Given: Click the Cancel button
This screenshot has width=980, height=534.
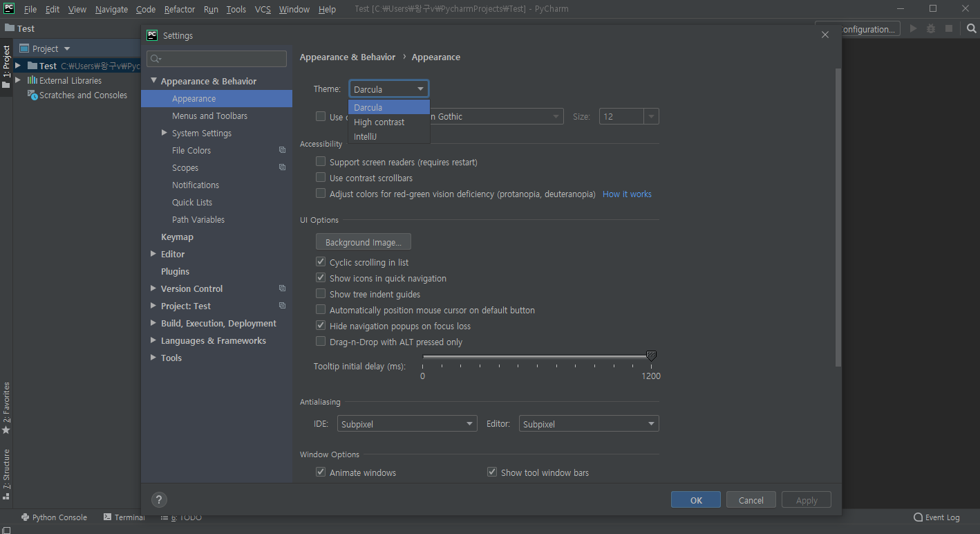Looking at the screenshot, I should pyautogui.click(x=751, y=500).
